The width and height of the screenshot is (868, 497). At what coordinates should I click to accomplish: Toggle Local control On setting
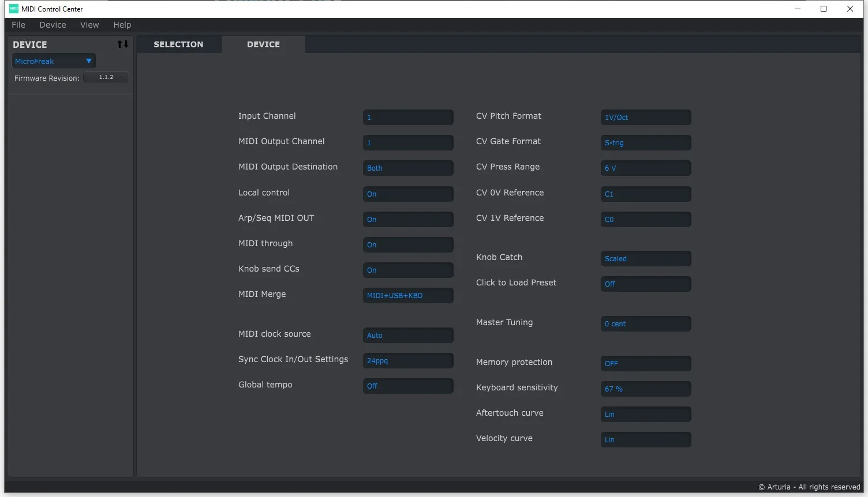(408, 194)
